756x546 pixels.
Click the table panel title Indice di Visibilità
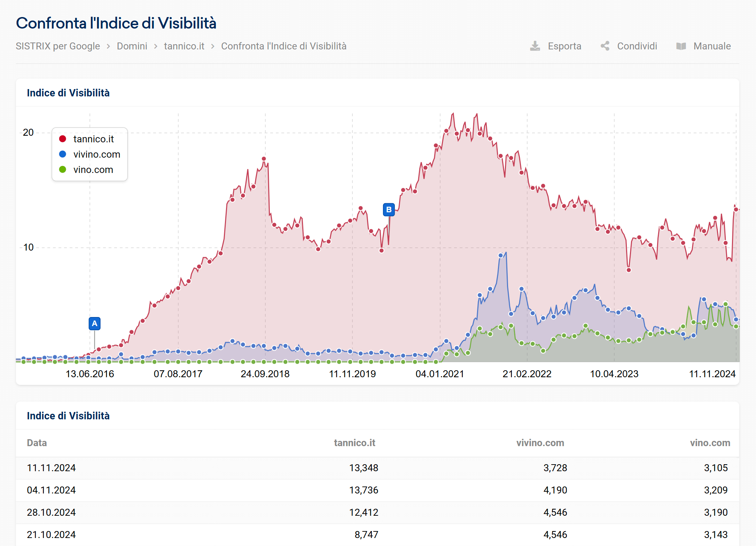tap(68, 416)
